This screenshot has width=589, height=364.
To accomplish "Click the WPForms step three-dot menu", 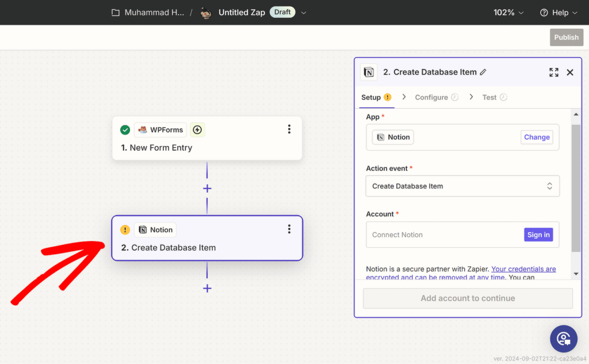I will point(289,129).
